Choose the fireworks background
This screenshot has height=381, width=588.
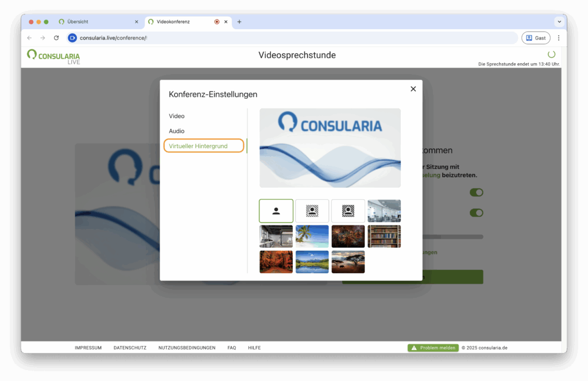pyautogui.click(x=348, y=236)
